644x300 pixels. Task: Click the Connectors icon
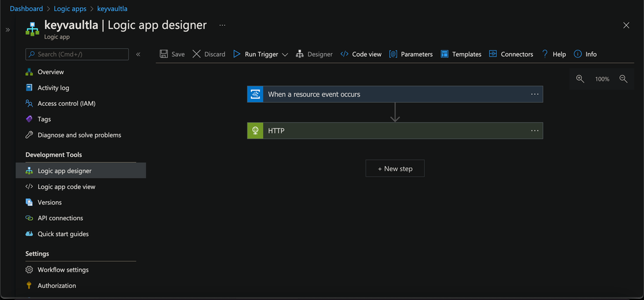pos(493,54)
